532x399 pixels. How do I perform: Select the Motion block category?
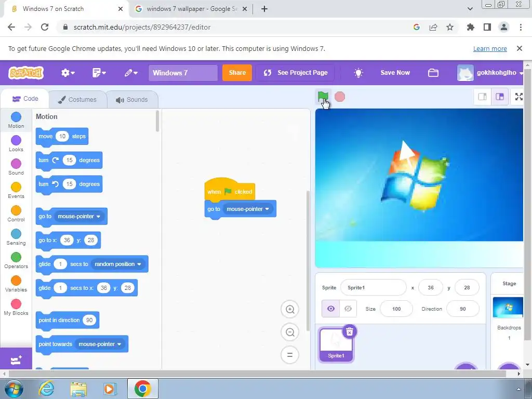pos(16,120)
